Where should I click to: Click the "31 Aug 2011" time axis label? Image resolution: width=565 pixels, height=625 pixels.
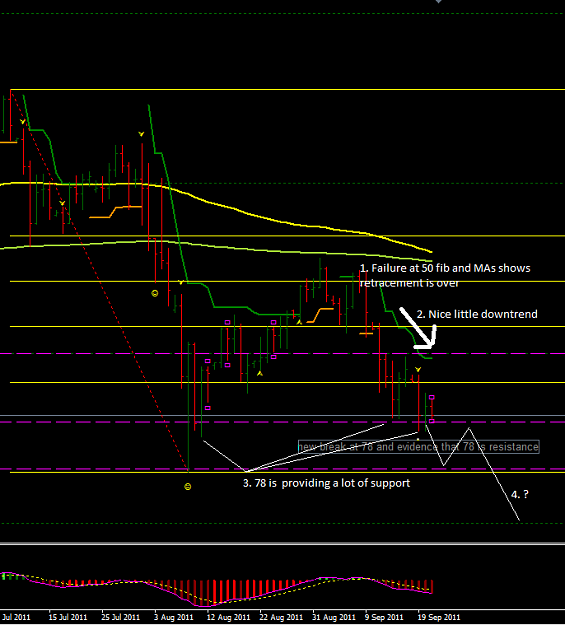tap(334, 617)
